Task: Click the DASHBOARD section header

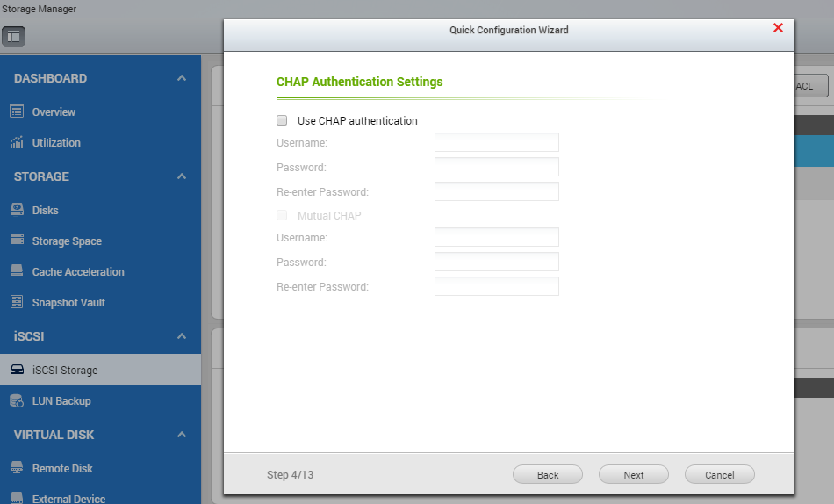Action: pos(51,78)
